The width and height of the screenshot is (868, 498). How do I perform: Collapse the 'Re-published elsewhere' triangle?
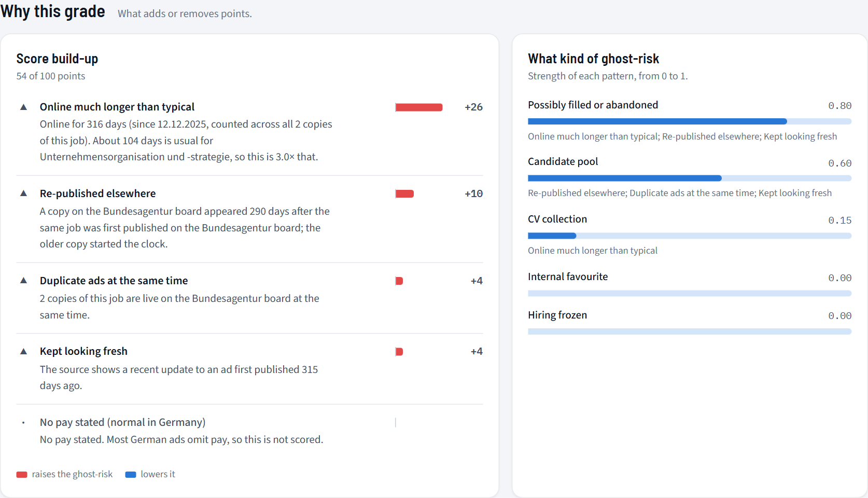(23, 193)
